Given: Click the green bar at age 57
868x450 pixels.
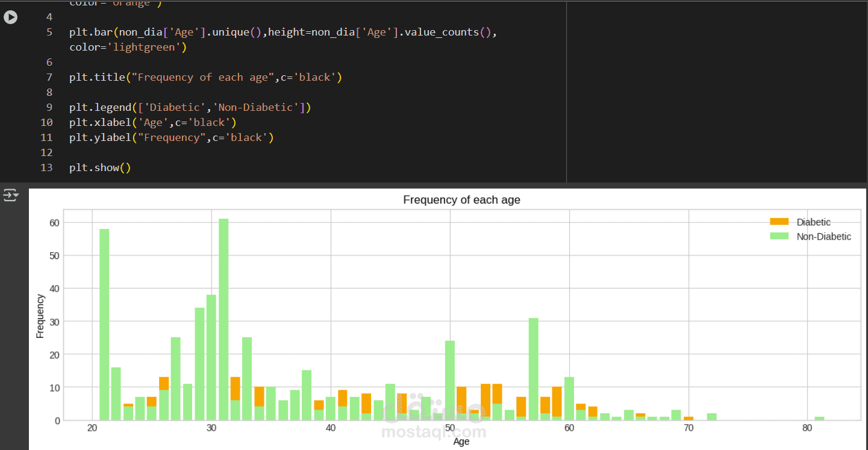Looking at the screenshot, I should click(x=534, y=369).
